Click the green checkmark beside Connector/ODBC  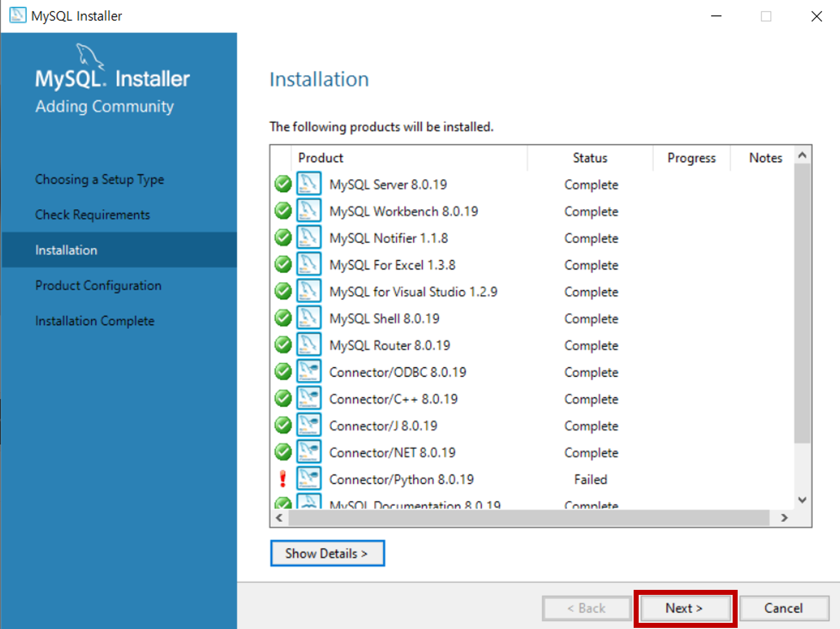coord(283,372)
